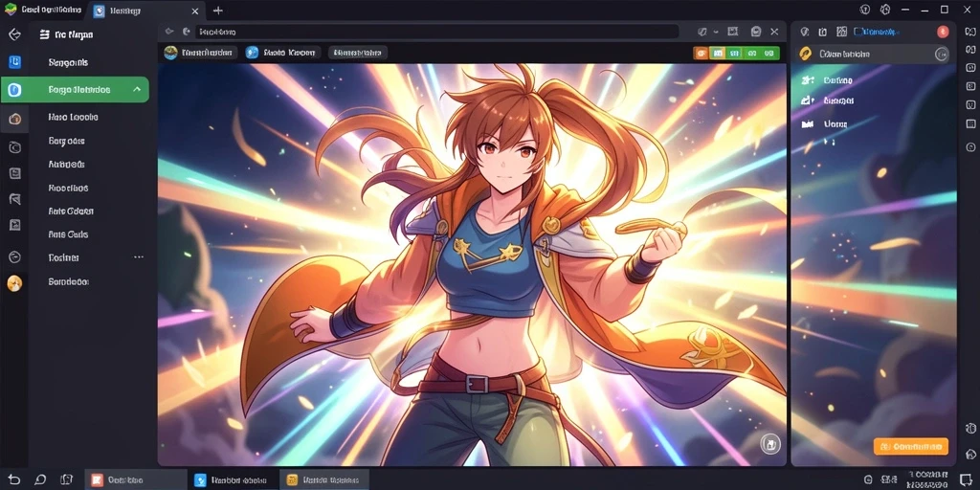The height and width of the screenshot is (490, 980).
Task: Click the red circular record button in right panel
Action: tap(943, 32)
